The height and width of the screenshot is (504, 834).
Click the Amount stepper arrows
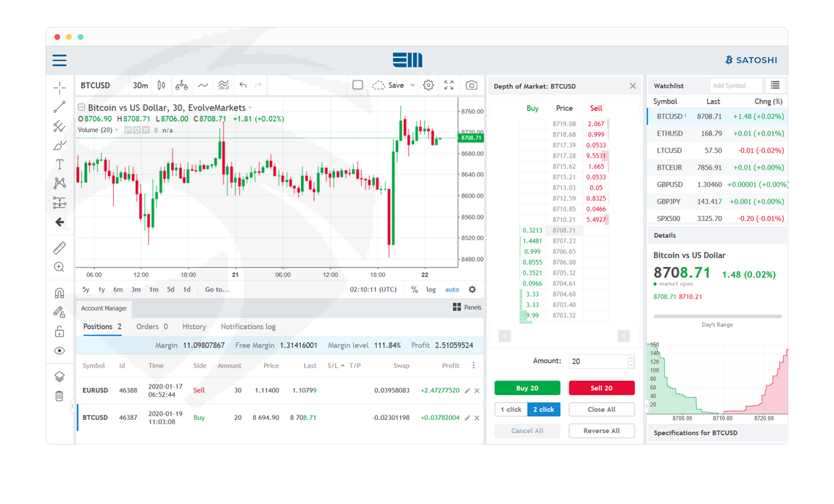click(x=631, y=362)
